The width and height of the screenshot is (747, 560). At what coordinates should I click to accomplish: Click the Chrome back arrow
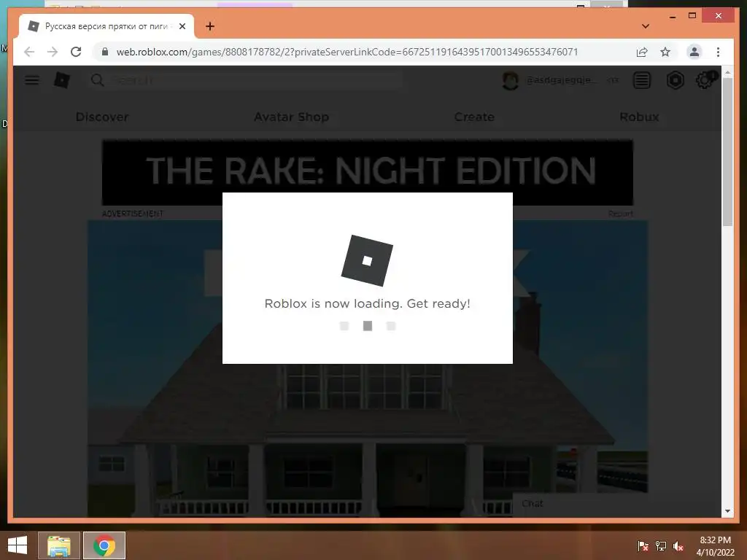point(29,52)
